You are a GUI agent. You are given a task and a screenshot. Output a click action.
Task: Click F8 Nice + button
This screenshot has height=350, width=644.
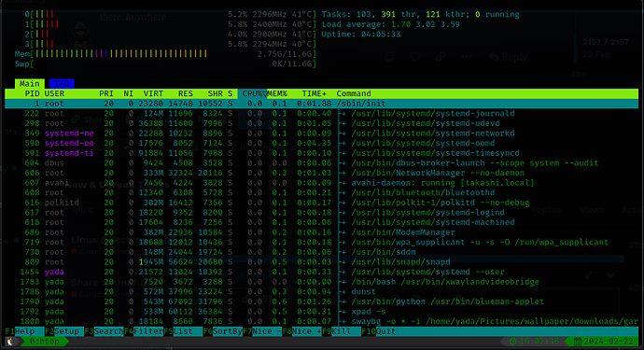[x=301, y=331]
